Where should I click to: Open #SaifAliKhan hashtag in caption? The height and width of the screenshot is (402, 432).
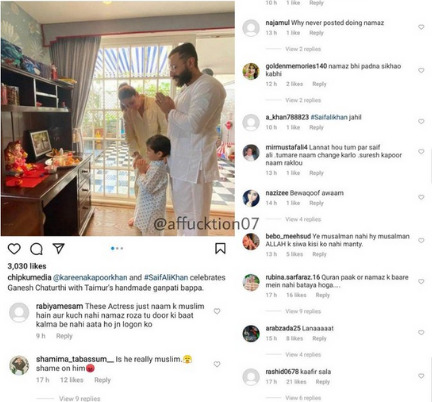pyautogui.click(x=166, y=278)
